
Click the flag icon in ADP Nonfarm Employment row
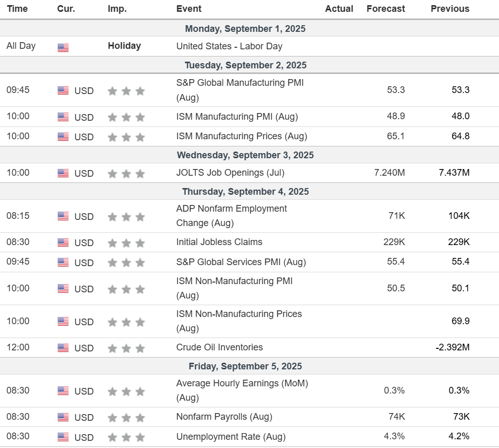tap(63, 216)
